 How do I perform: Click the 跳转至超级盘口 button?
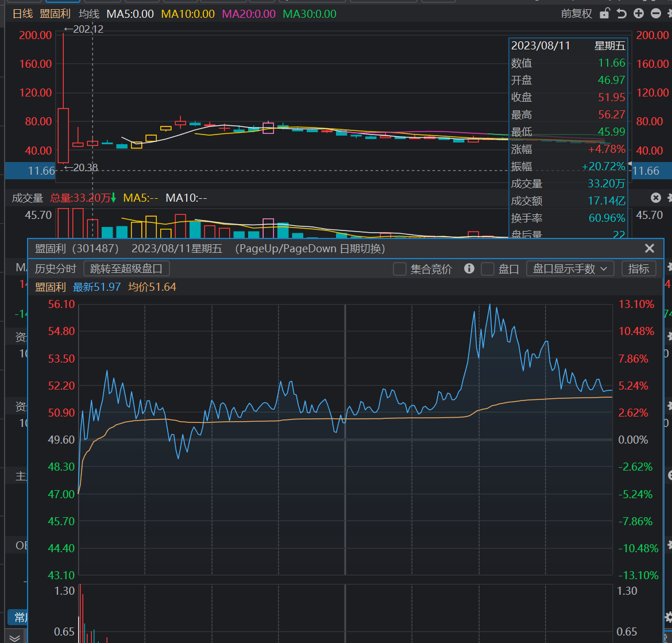126,269
